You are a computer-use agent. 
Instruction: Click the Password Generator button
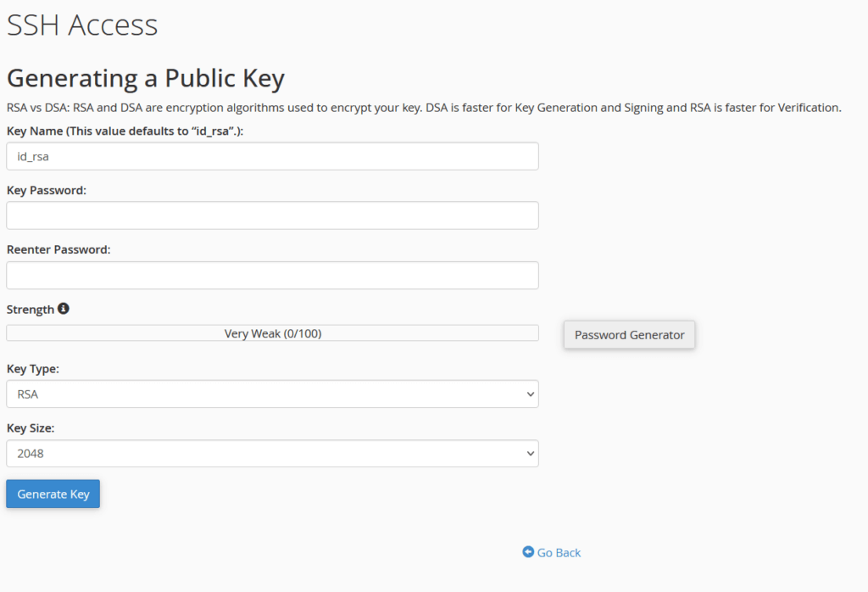point(629,334)
